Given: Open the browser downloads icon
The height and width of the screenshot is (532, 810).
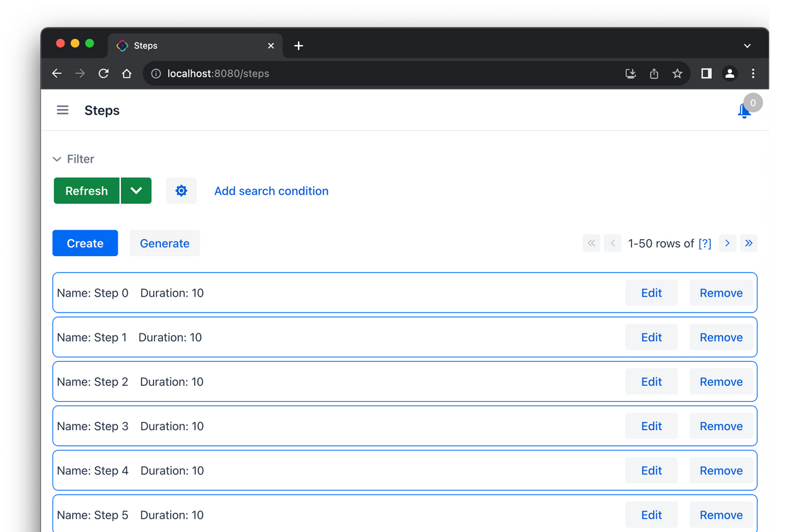Looking at the screenshot, I should tap(630, 73).
